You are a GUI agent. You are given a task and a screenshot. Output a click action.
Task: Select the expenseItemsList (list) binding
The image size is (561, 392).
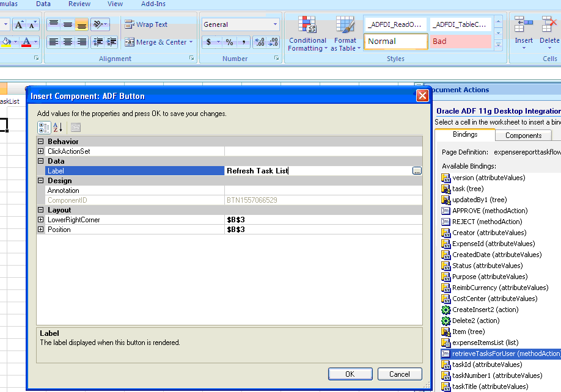coord(480,343)
